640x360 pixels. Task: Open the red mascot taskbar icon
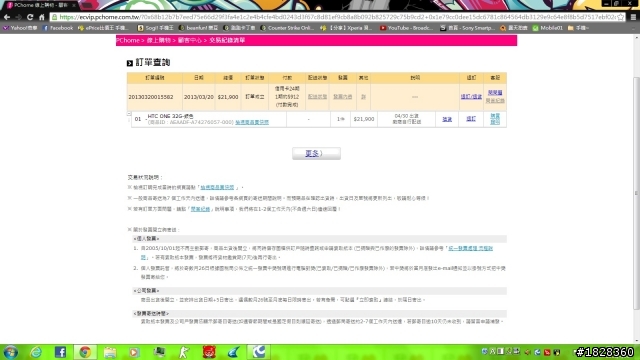click(209, 352)
